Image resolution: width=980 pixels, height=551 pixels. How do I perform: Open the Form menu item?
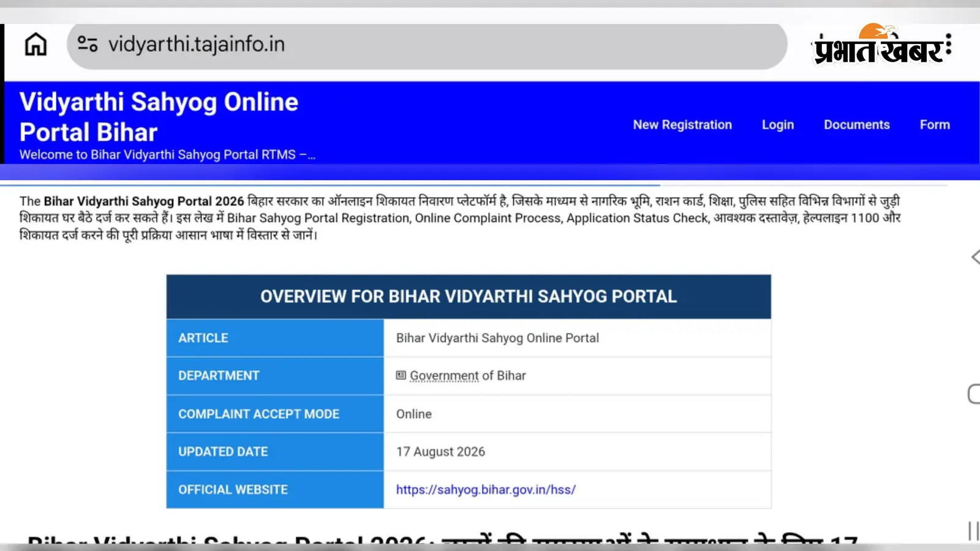coord(935,125)
